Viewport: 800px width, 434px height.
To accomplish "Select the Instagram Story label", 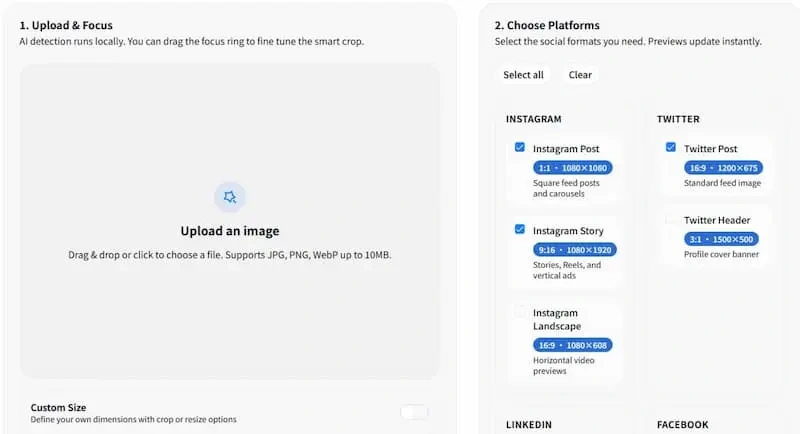I will pyautogui.click(x=567, y=231).
